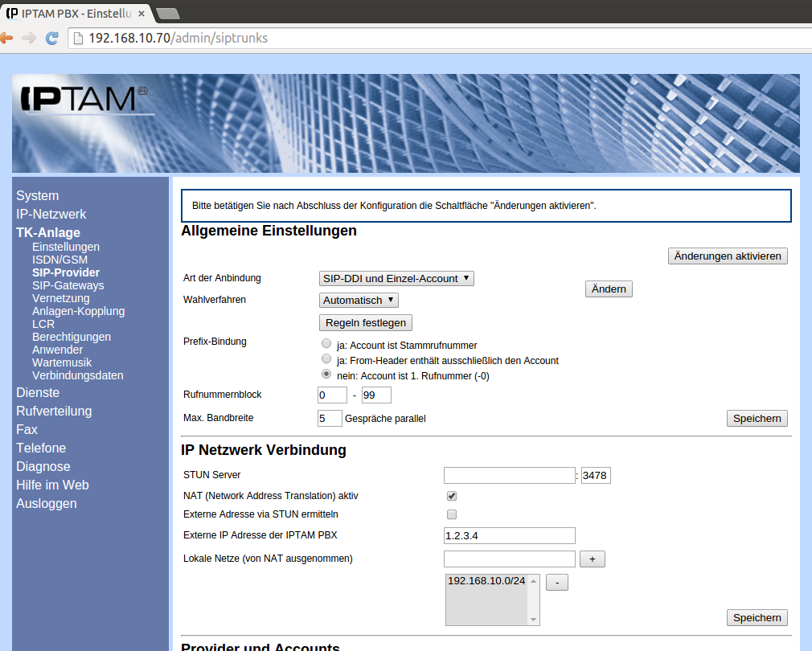Go to the SIP-Gateways submenu entry
Viewport: 812px width, 651px height.
click(68, 285)
